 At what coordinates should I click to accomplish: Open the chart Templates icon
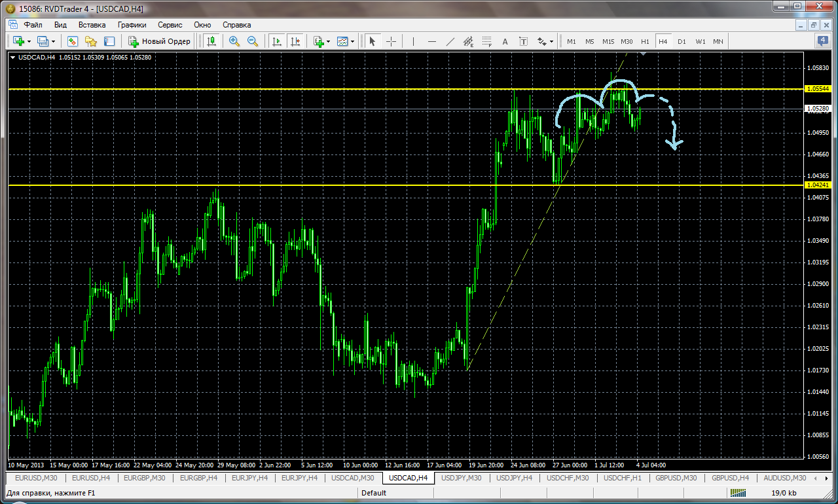pyautogui.click(x=342, y=41)
